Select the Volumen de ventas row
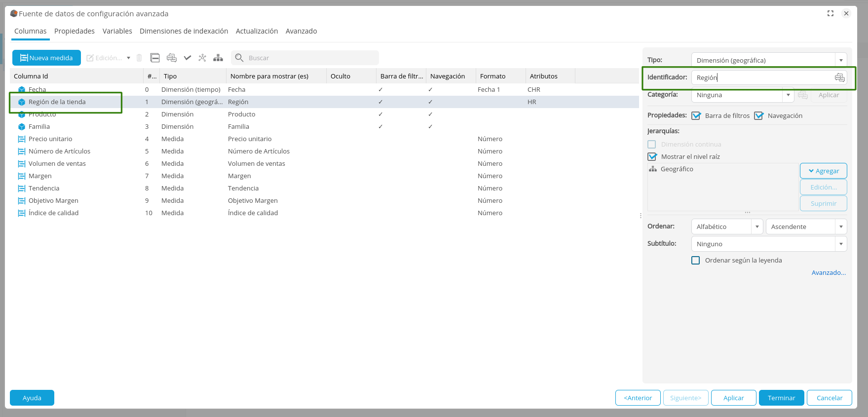Viewport: 868px width, 417px height. coord(57,163)
